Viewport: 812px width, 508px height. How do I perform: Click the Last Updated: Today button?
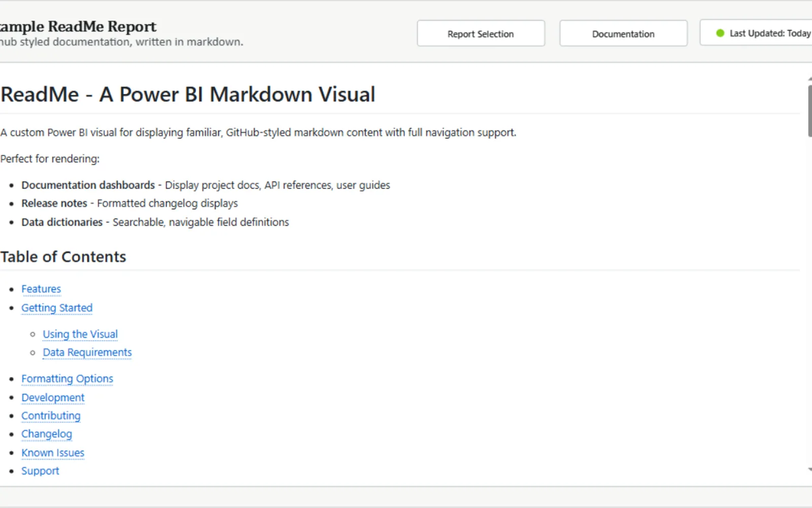[756, 33]
